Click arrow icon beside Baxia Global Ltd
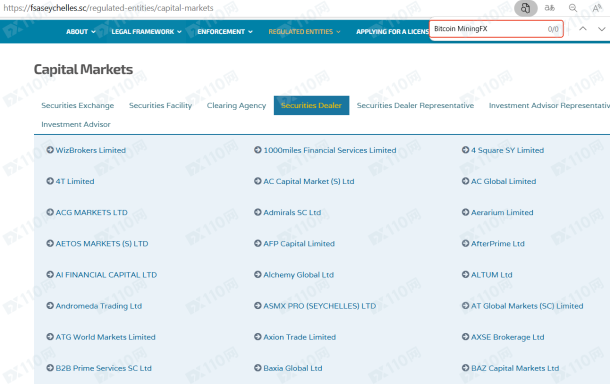 (x=258, y=368)
